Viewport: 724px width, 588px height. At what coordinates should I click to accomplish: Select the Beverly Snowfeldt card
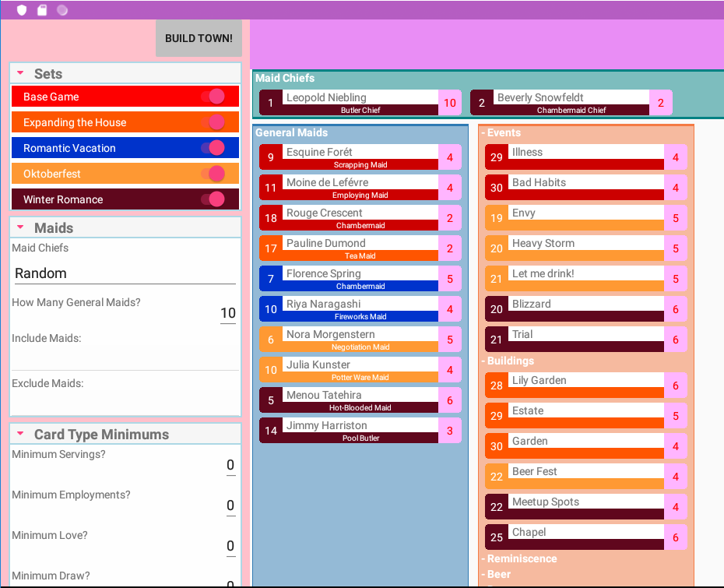[x=571, y=103]
